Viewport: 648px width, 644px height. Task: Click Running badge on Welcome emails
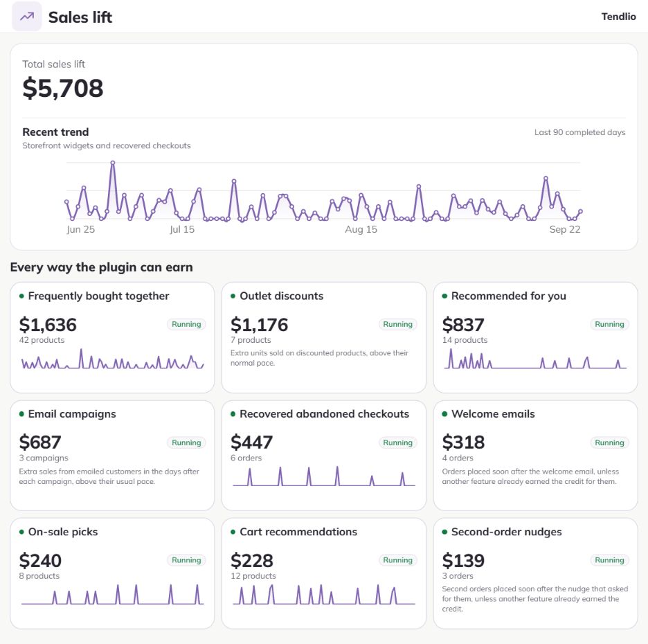[609, 442]
